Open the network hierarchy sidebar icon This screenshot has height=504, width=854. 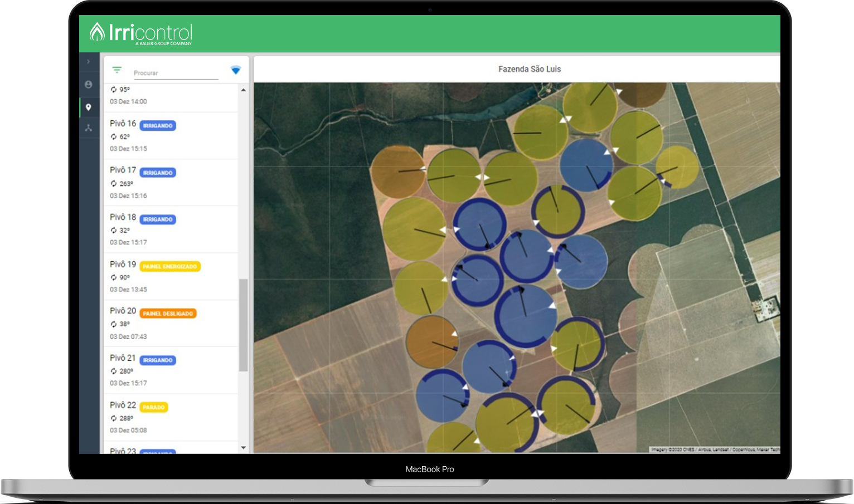[x=89, y=128]
